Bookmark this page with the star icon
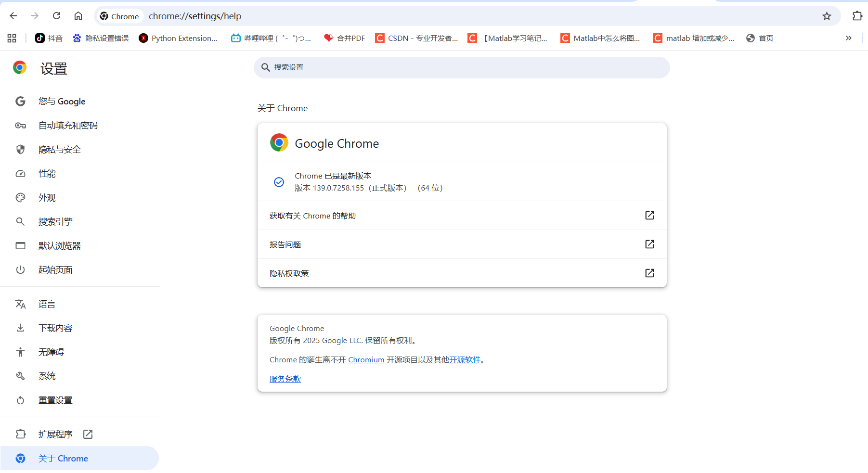The height and width of the screenshot is (473, 868). pyautogui.click(x=827, y=16)
